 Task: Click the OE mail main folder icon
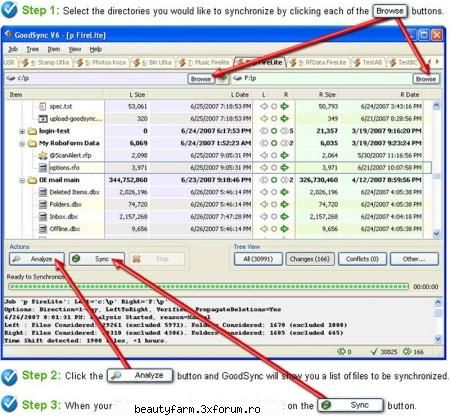click(x=32, y=180)
